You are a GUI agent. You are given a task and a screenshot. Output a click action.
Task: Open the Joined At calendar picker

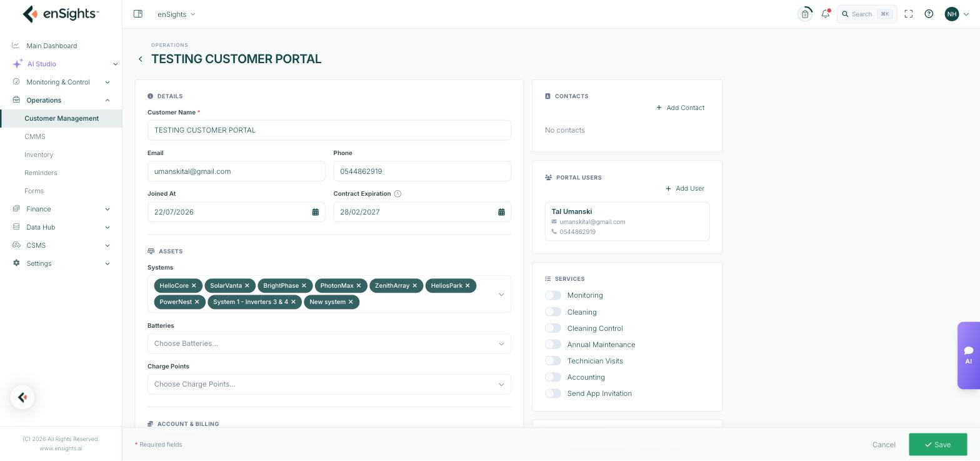[x=316, y=212]
